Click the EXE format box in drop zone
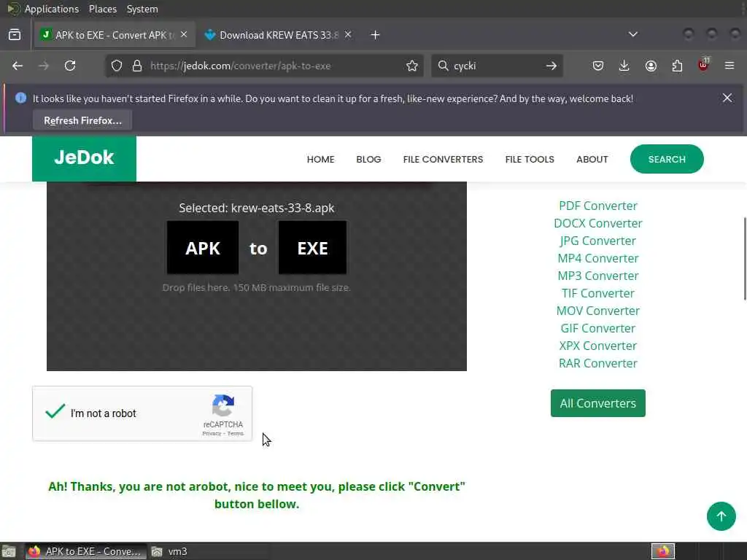 pyautogui.click(x=312, y=248)
